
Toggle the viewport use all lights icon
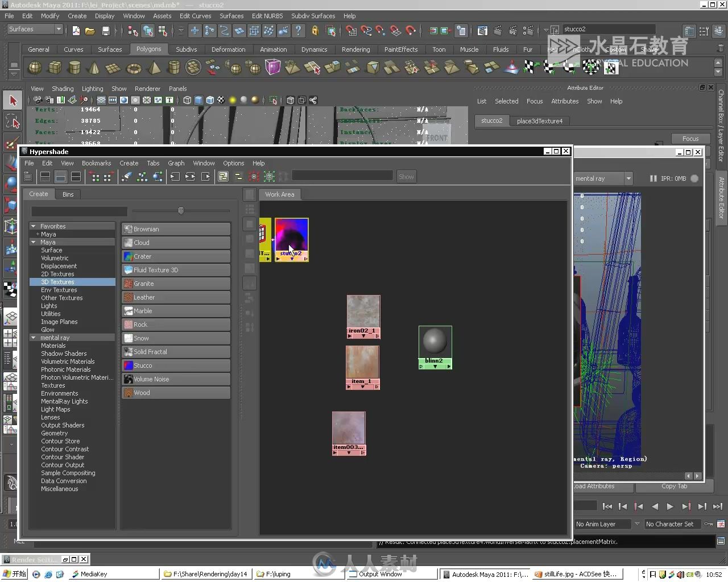click(233, 100)
